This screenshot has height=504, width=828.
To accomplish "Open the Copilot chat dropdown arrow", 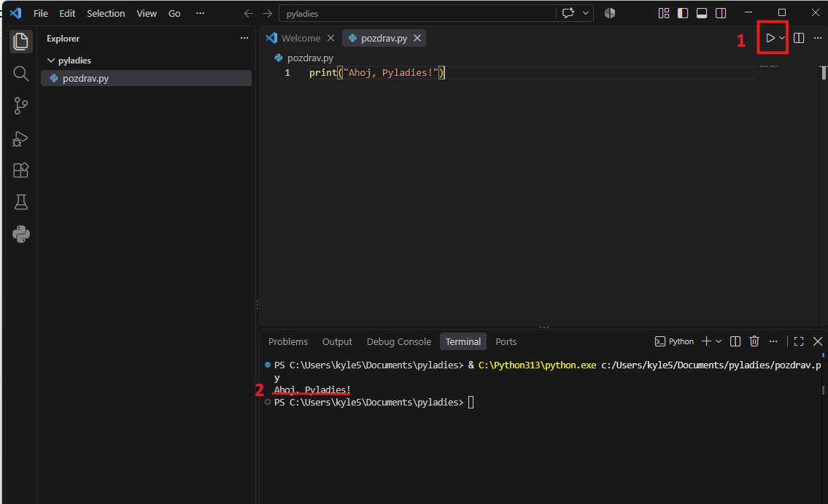I will tap(586, 13).
